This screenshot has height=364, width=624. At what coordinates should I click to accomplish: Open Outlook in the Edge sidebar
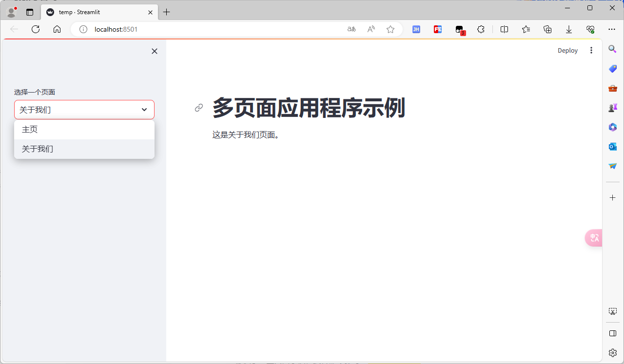613,147
